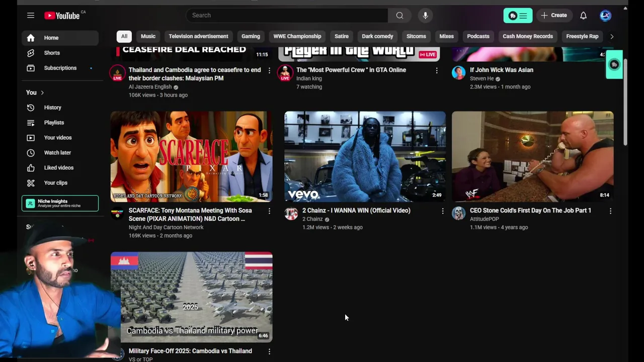Click the Create button
Image resolution: width=644 pixels, height=362 pixels.
point(553,16)
